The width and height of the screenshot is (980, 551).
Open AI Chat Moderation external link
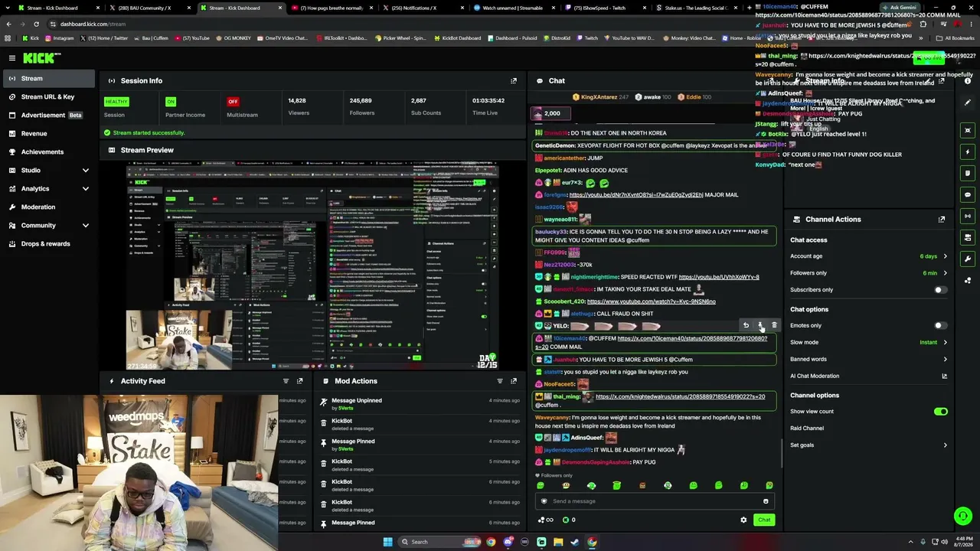coord(944,376)
